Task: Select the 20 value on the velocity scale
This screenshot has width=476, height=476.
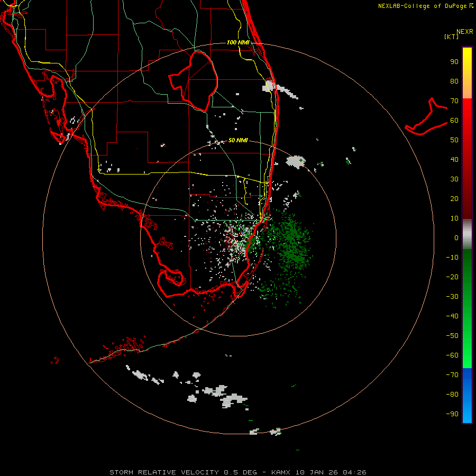Action: [454, 199]
